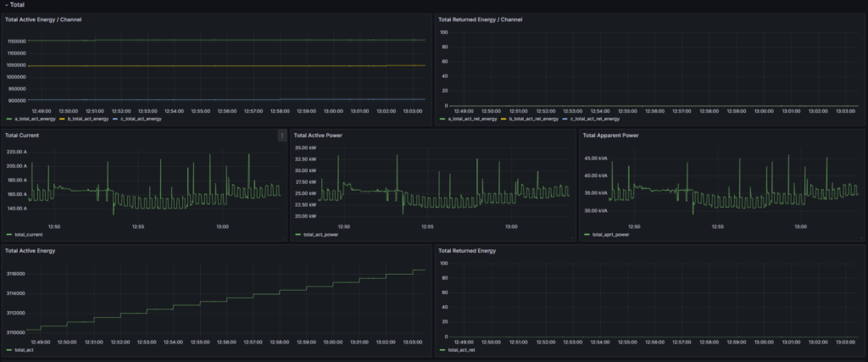868x362 pixels.
Task: Click the Total Returned Energy panel title
Action: 467,251
